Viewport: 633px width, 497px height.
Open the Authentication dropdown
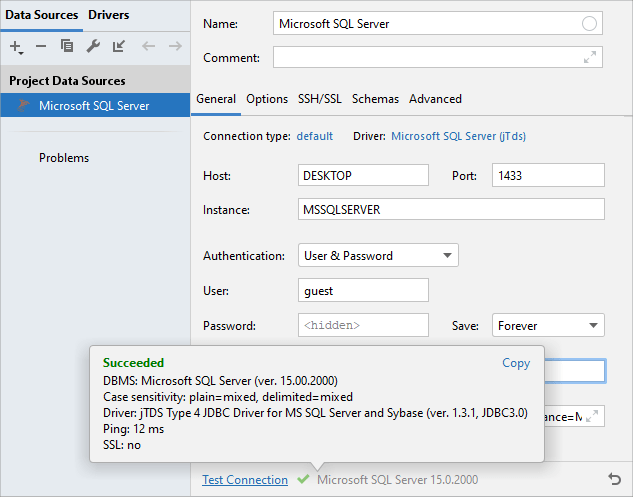pos(378,256)
